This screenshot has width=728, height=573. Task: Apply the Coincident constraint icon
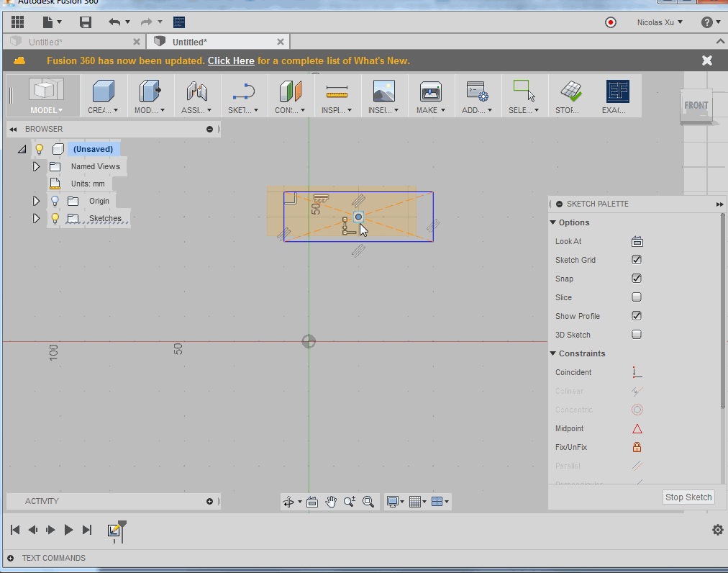(x=637, y=372)
